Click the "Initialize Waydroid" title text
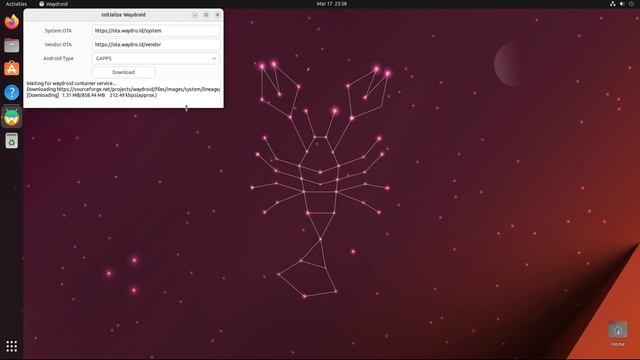The width and height of the screenshot is (640, 360). point(123,15)
